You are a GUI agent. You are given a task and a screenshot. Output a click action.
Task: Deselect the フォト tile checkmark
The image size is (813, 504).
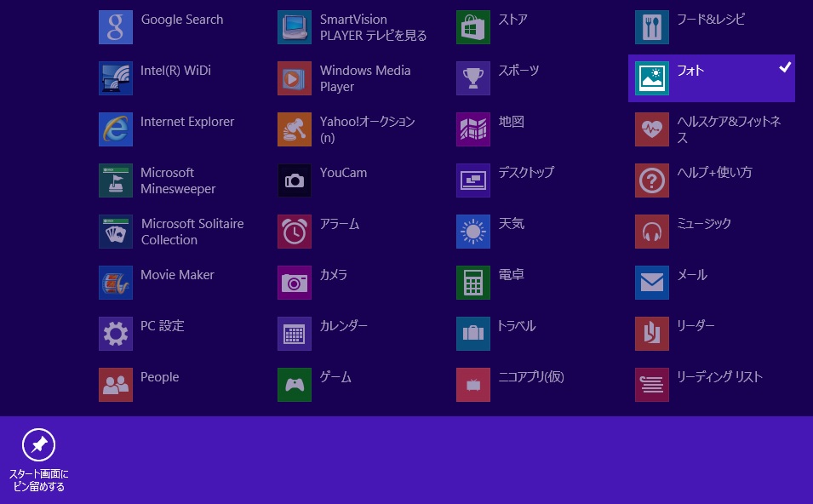[785, 67]
